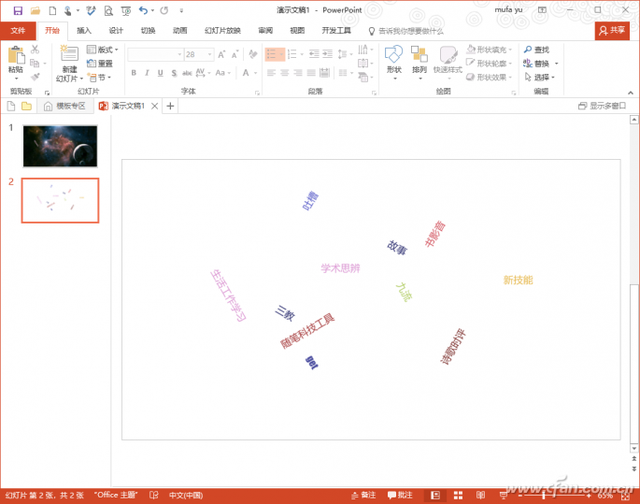This screenshot has height=504, width=640.
Task: Select Normal view icon in status bar
Action: (435, 495)
